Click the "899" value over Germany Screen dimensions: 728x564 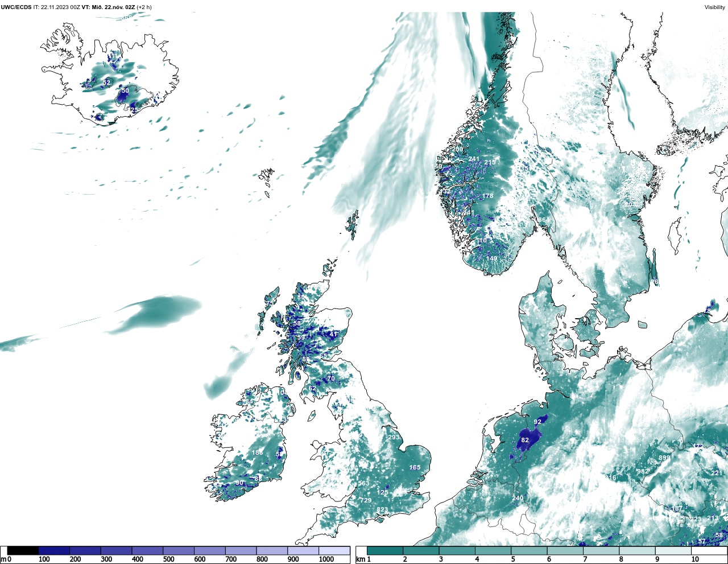point(664,458)
